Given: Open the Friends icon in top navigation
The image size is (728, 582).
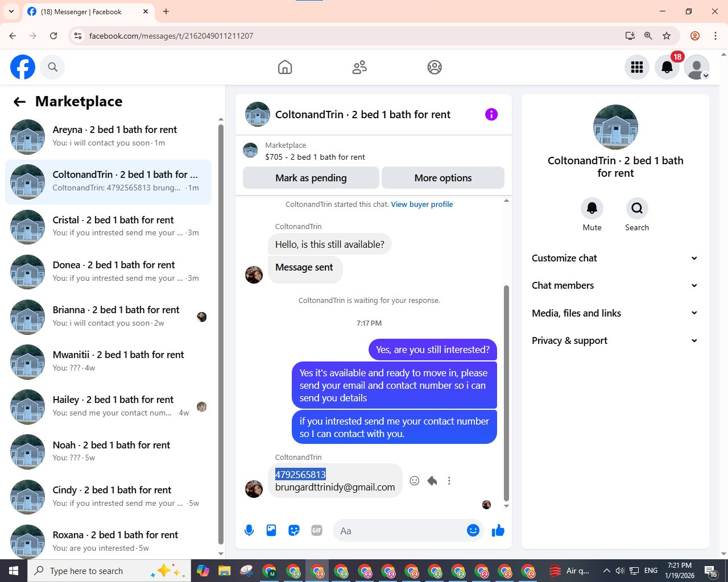Looking at the screenshot, I should point(359,67).
